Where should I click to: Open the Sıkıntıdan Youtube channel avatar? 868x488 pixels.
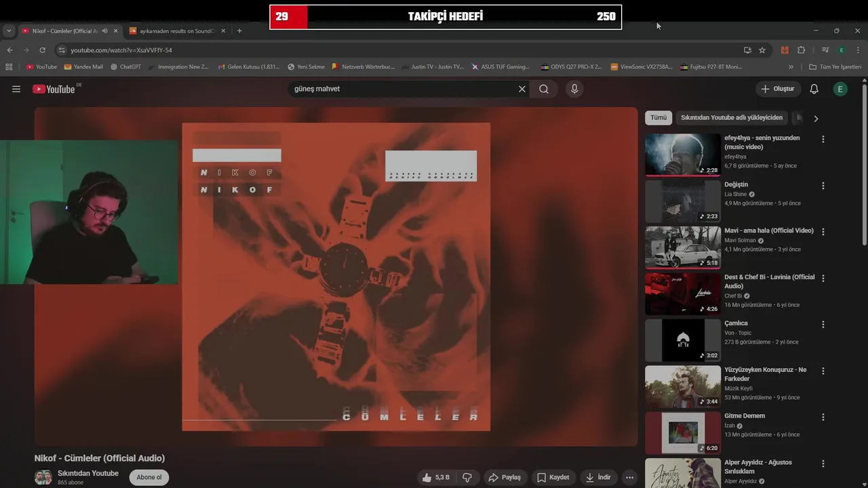tap(43, 477)
